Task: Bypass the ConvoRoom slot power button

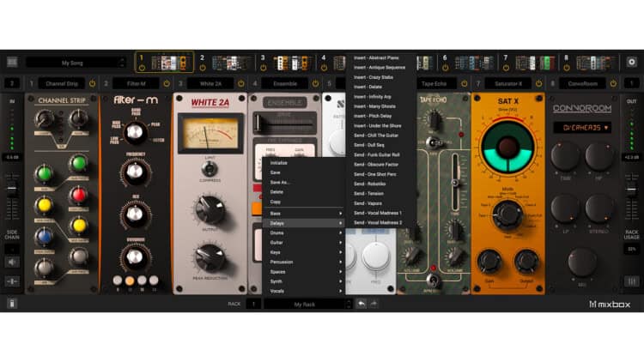Action: [613, 84]
